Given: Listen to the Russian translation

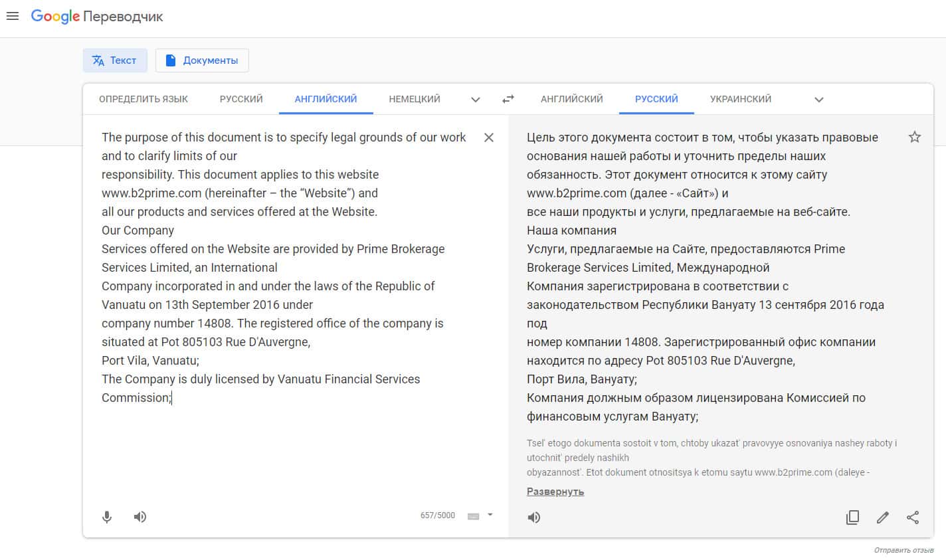Looking at the screenshot, I should [534, 517].
